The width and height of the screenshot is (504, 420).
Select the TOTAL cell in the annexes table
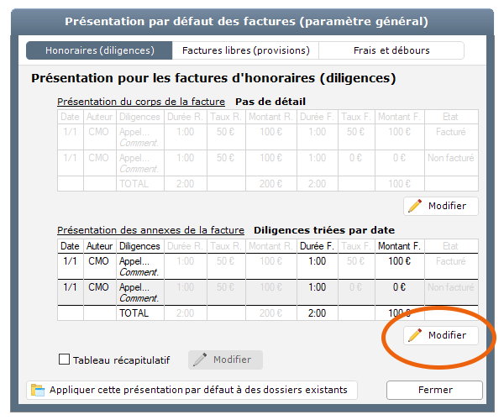tap(134, 313)
